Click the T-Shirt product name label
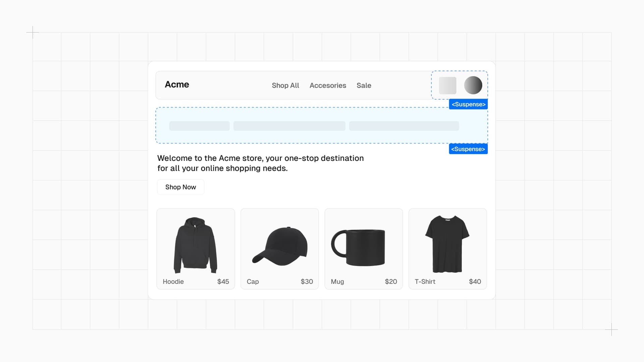Viewport: 644px width, 362px height. pyautogui.click(x=425, y=282)
